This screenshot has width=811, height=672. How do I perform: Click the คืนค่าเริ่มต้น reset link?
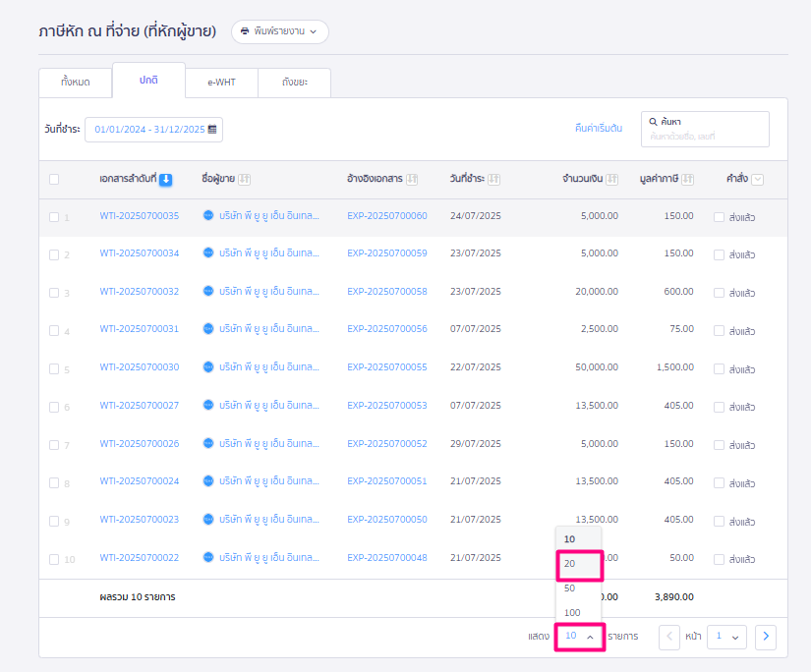click(599, 128)
